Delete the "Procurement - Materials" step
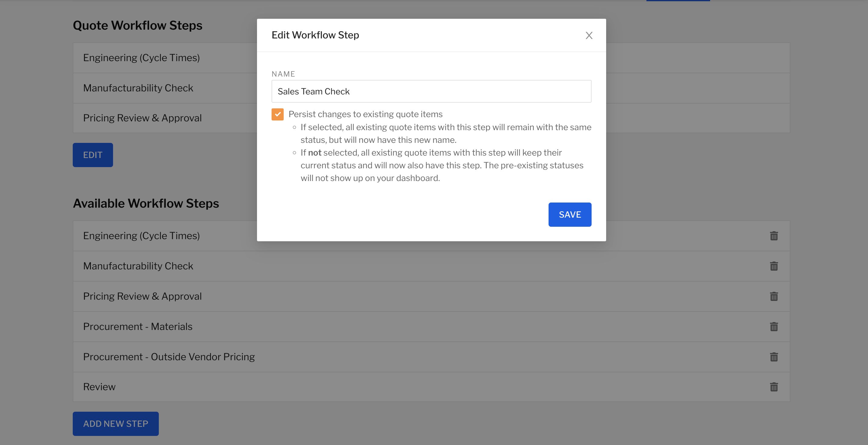This screenshot has height=445, width=868. coord(774,326)
